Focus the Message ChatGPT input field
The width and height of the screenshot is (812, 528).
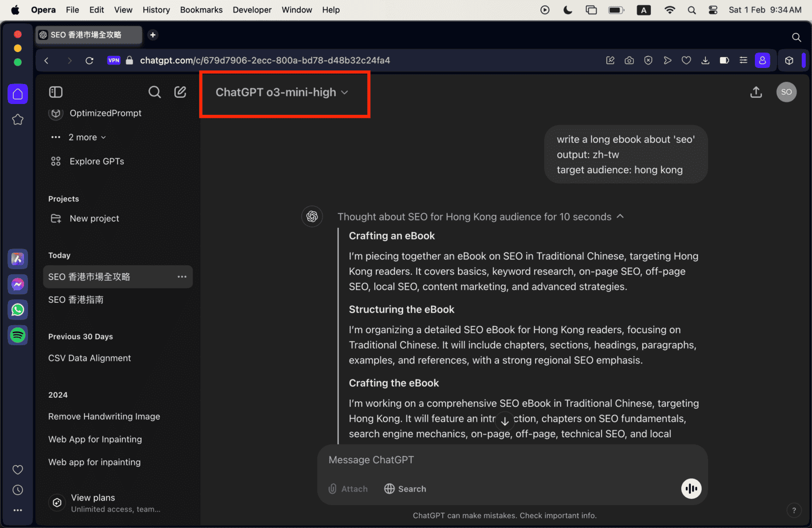[x=512, y=460]
